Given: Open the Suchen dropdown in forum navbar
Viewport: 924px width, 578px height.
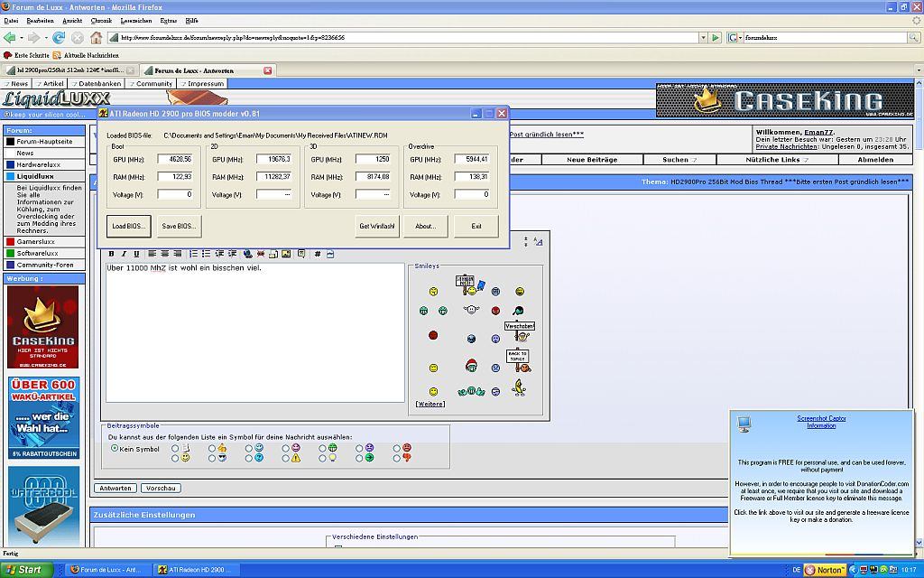Looking at the screenshot, I should pos(679,160).
